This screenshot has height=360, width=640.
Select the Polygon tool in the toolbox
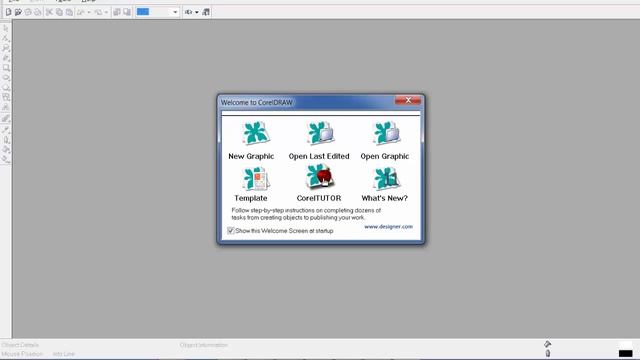click(6, 87)
